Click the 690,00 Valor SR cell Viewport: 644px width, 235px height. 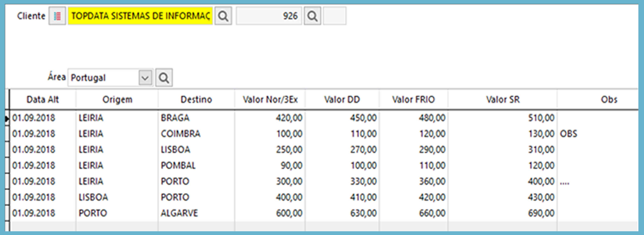coord(503,213)
